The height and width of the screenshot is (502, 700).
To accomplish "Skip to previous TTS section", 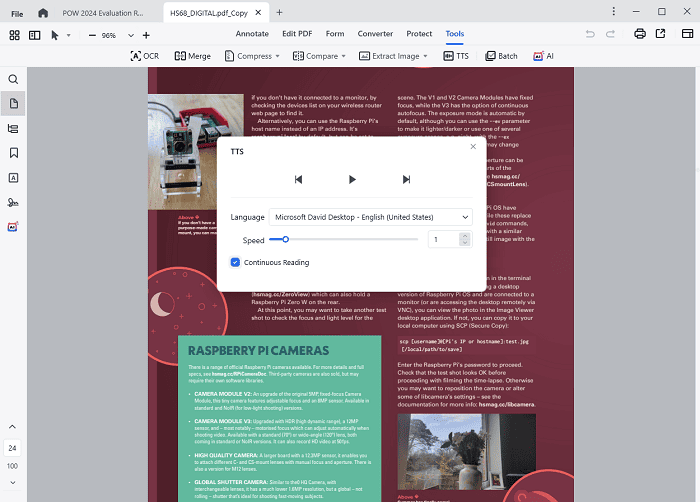I will click(298, 180).
